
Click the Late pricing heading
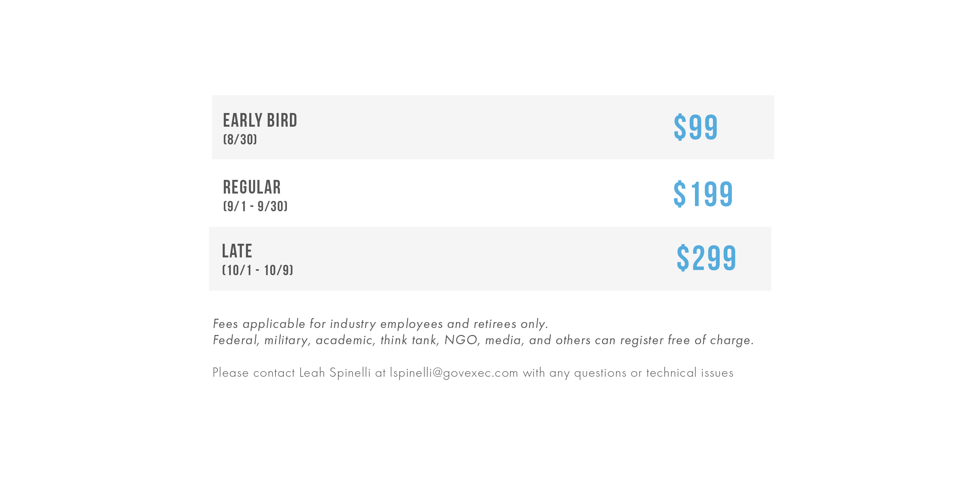point(237,251)
